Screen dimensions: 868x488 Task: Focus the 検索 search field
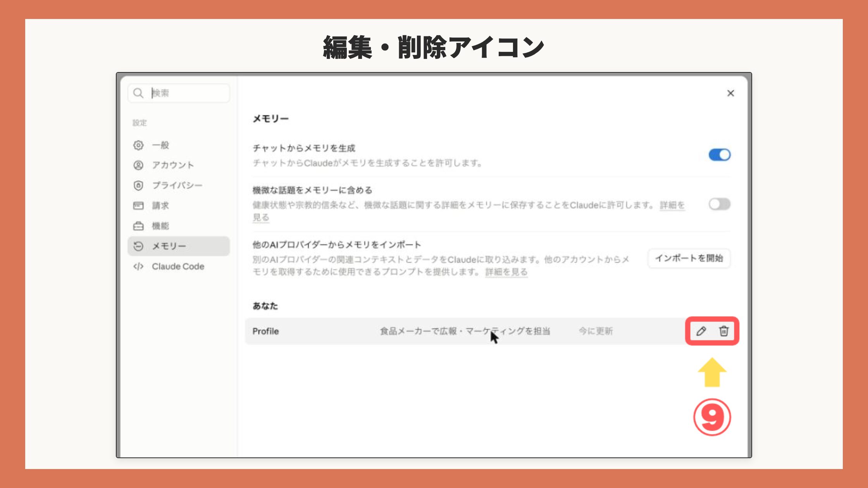click(x=179, y=93)
